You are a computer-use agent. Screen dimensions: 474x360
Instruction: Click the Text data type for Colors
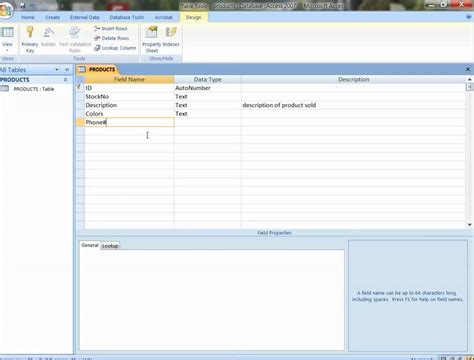coord(208,114)
